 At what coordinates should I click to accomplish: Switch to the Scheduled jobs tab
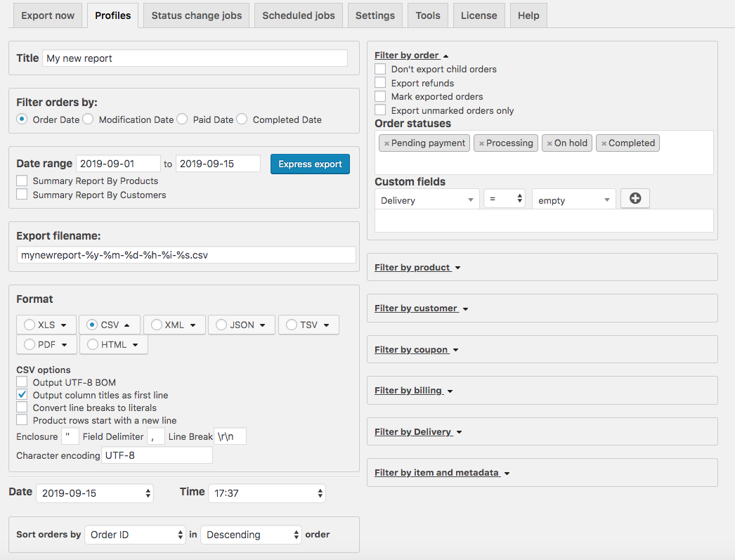[x=299, y=15]
